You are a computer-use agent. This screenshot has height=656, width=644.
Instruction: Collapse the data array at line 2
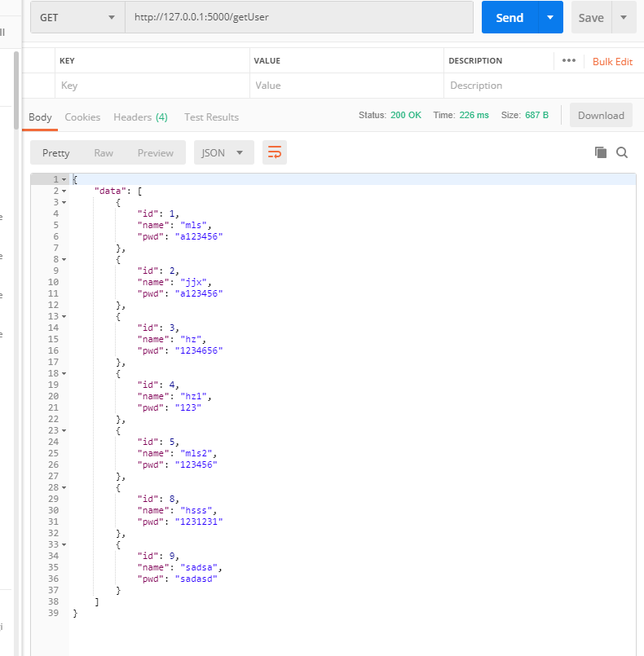tap(64, 190)
